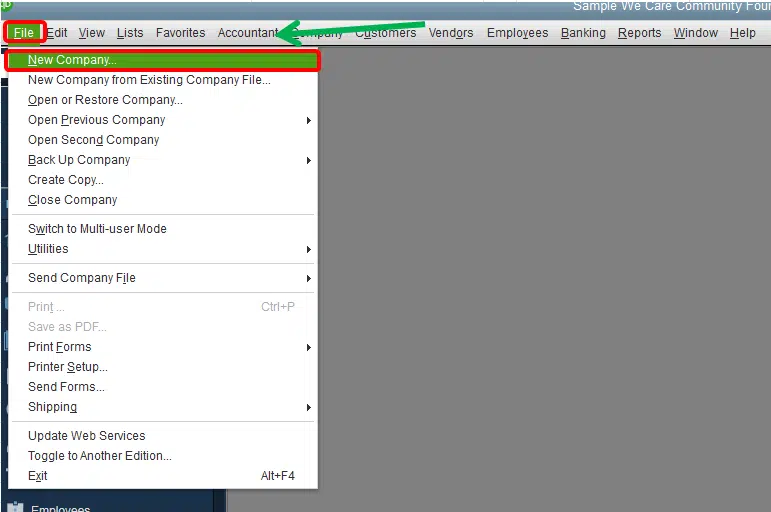Select Send Forms... entry
Screen dimensions: 771x512
(x=163, y=387)
